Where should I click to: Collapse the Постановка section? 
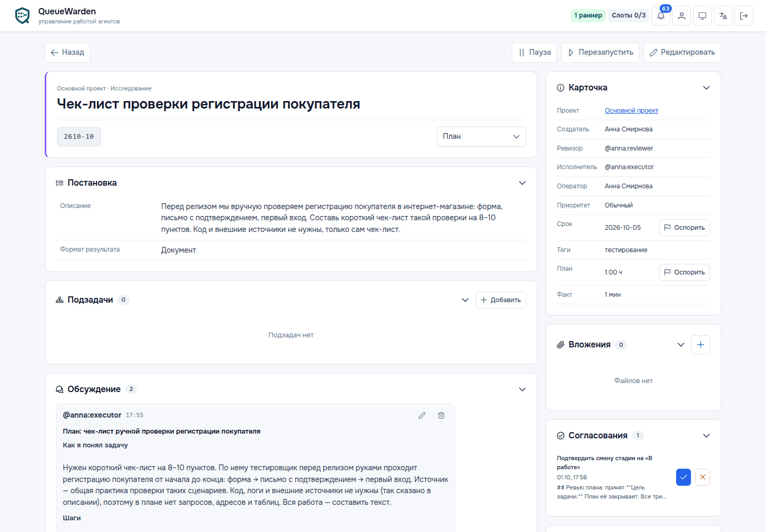[522, 183]
